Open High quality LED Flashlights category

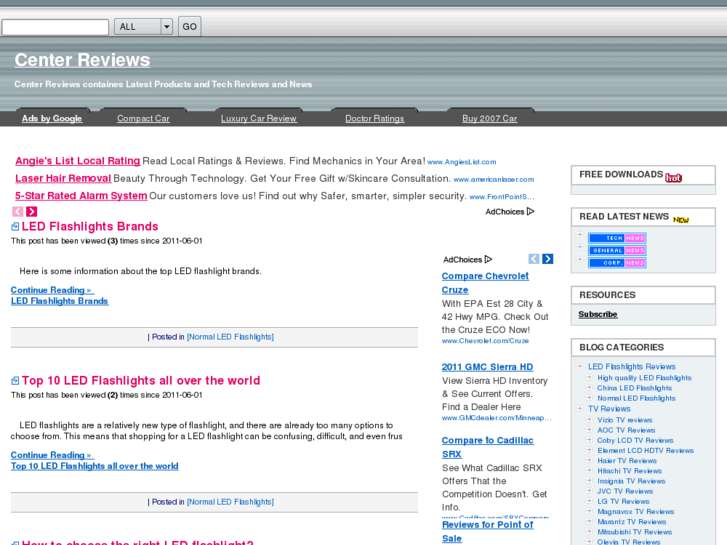pyautogui.click(x=644, y=378)
